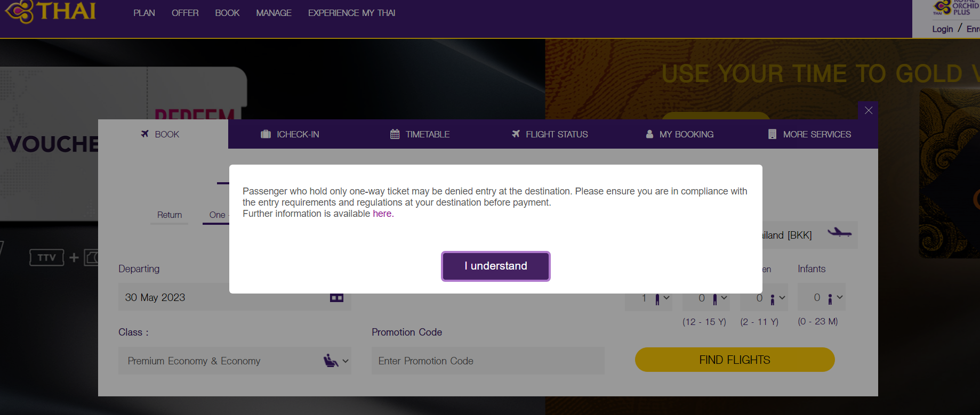
Task: Switch to the Flight Status tab
Action: pyautogui.click(x=550, y=134)
